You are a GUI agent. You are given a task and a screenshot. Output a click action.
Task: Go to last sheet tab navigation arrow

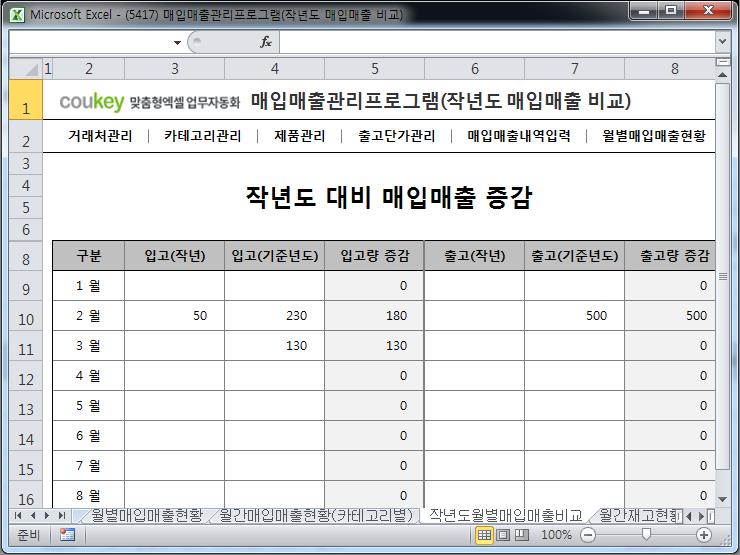tap(61, 516)
